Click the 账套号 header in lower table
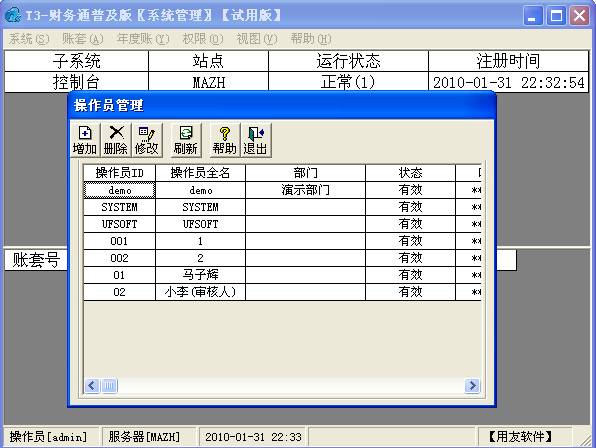This screenshot has width=596, height=448. click(36, 260)
